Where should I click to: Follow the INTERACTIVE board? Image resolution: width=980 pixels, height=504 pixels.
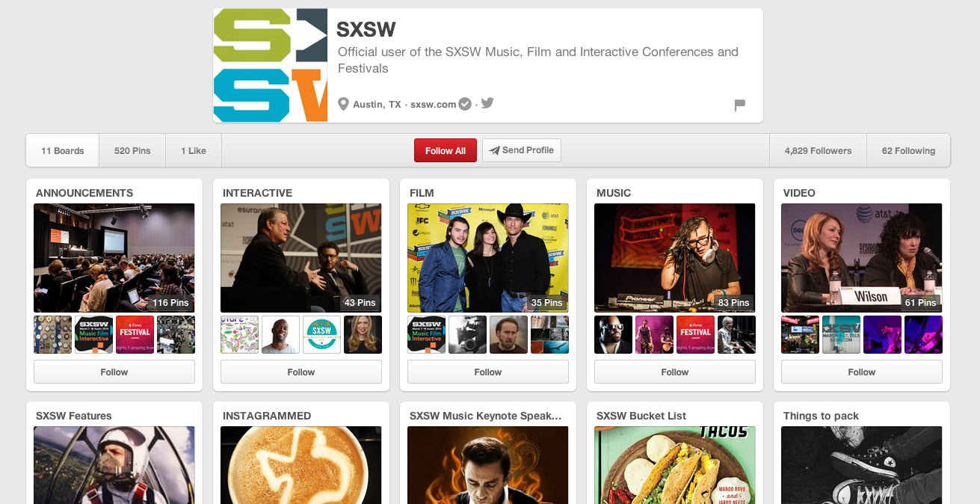pyautogui.click(x=301, y=372)
